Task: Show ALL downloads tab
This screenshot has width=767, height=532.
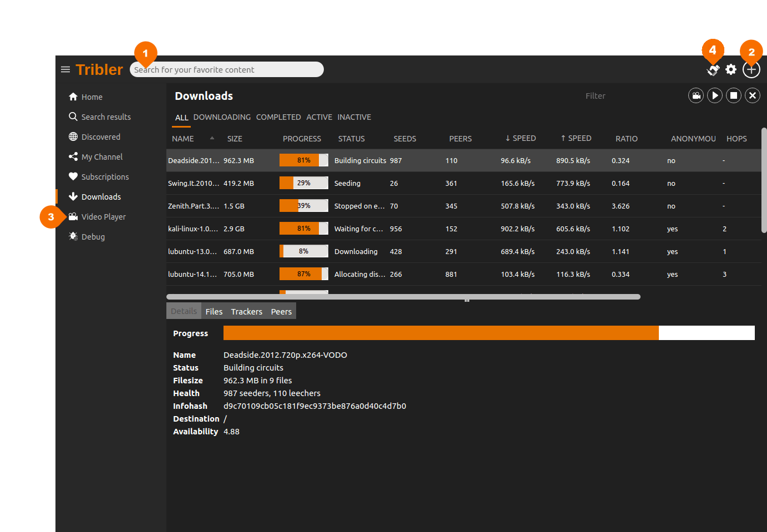Action: (181, 118)
